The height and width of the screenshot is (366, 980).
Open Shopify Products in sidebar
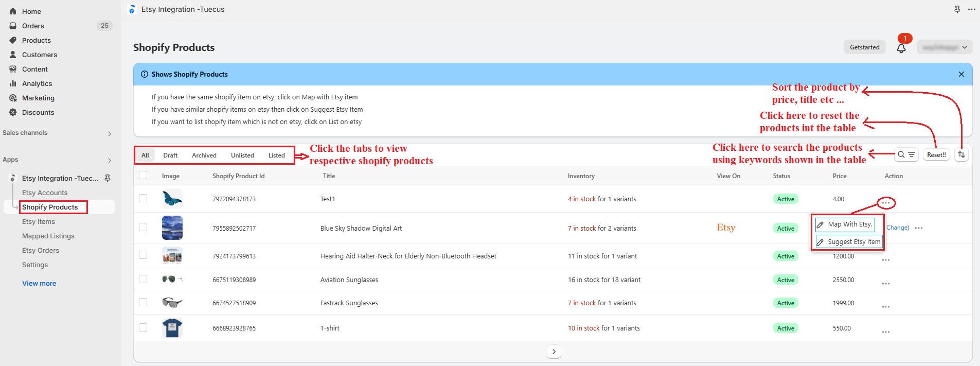coord(50,207)
